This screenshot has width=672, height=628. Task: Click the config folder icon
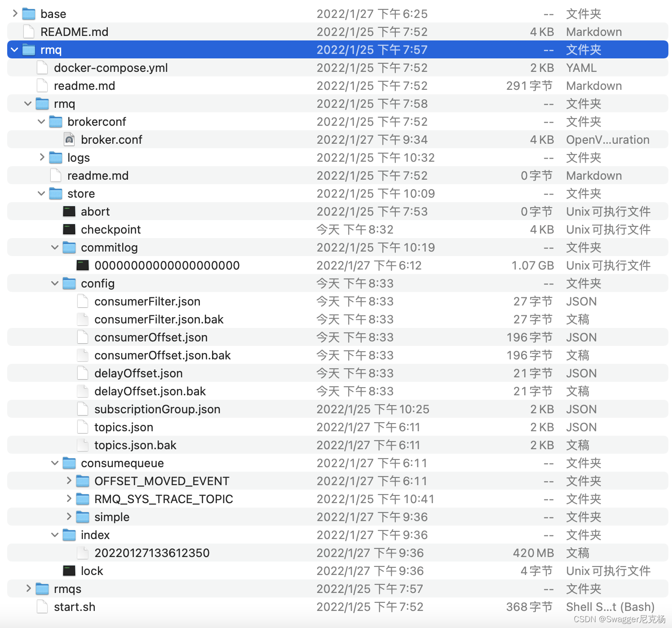tap(69, 283)
